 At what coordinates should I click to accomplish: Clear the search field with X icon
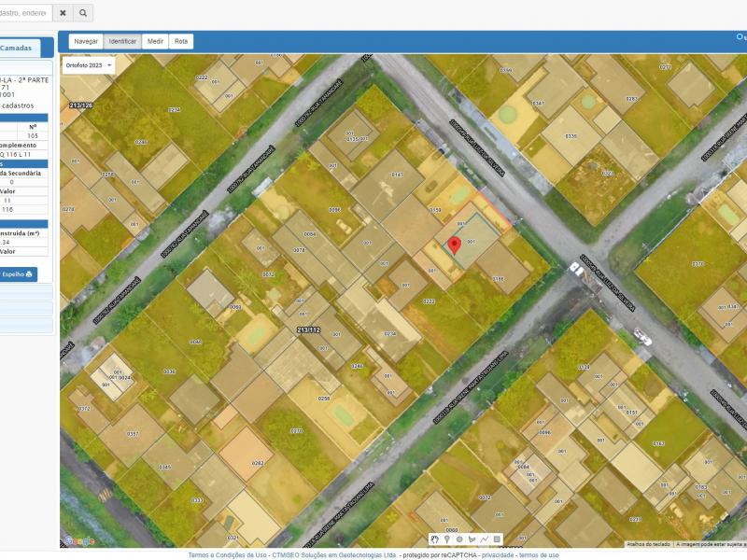(63, 13)
